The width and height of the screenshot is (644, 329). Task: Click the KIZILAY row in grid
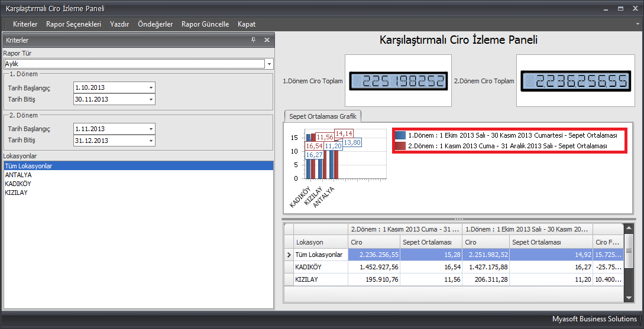[x=454, y=279]
